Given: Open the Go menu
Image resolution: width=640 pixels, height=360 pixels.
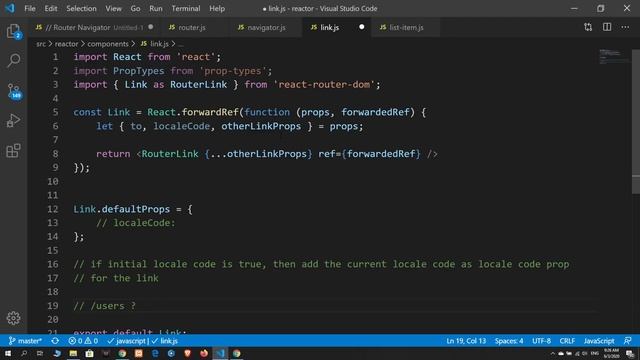Looking at the screenshot, I should click(x=135, y=8).
